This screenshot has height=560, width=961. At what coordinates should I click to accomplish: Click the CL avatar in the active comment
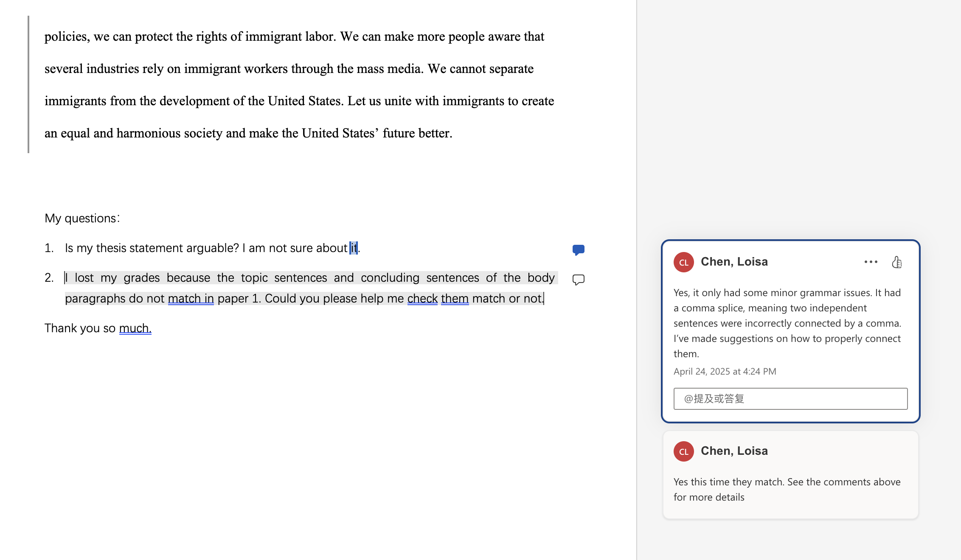tap(683, 262)
